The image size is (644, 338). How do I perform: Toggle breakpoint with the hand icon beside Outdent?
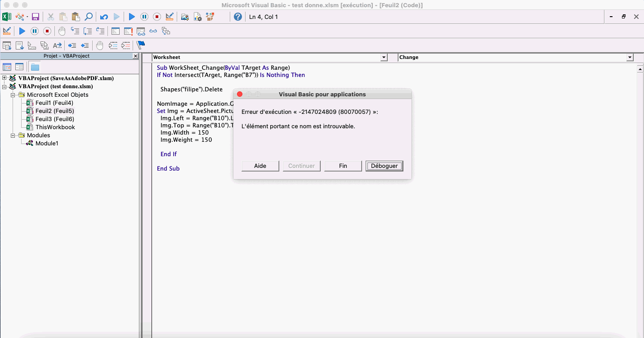pos(100,45)
